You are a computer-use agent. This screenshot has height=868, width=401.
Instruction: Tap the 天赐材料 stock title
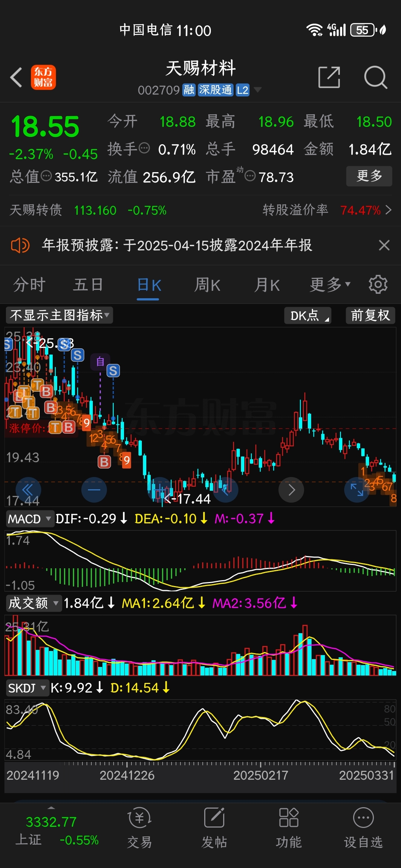(200, 69)
